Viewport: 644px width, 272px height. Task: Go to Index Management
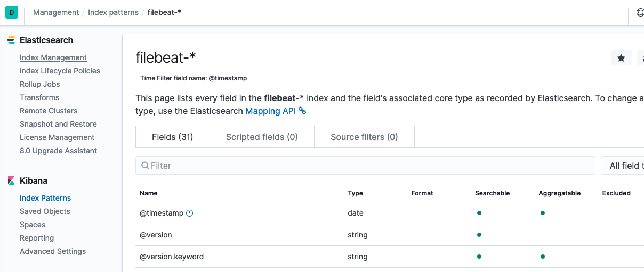[x=53, y=57]
